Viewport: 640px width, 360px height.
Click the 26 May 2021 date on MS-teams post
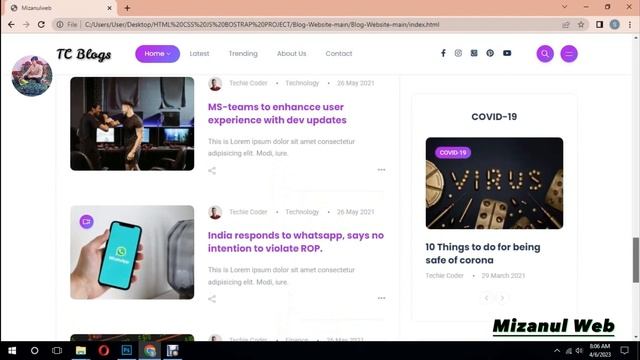point(356,83)
